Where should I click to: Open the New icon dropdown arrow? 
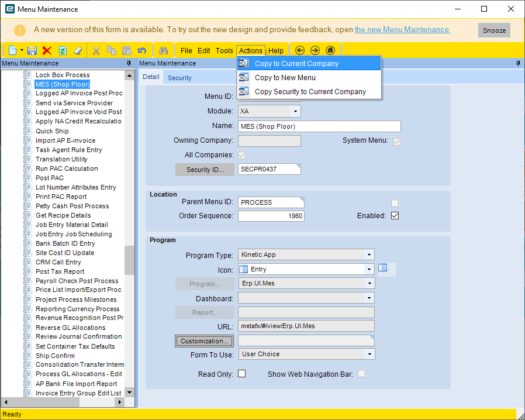point(22,50)
